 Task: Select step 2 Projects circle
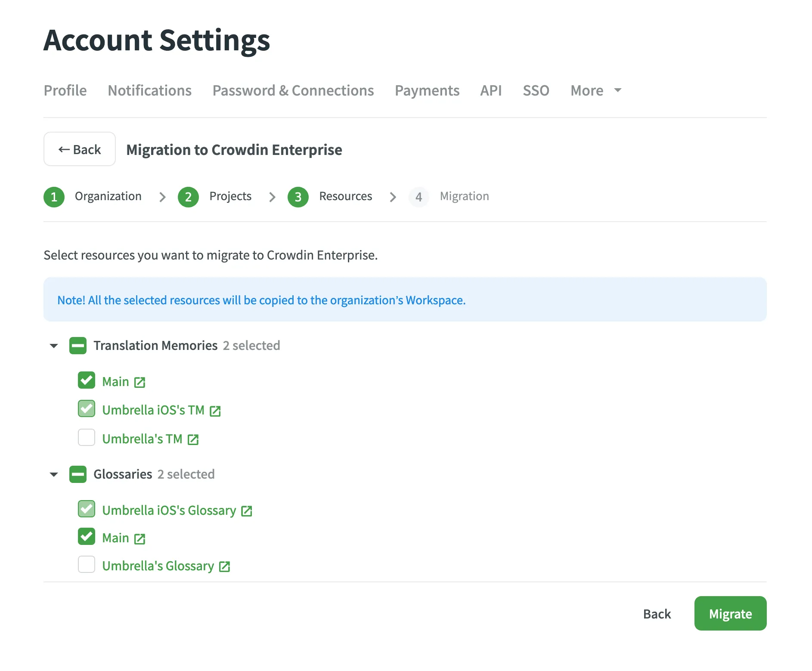(188, 197)
